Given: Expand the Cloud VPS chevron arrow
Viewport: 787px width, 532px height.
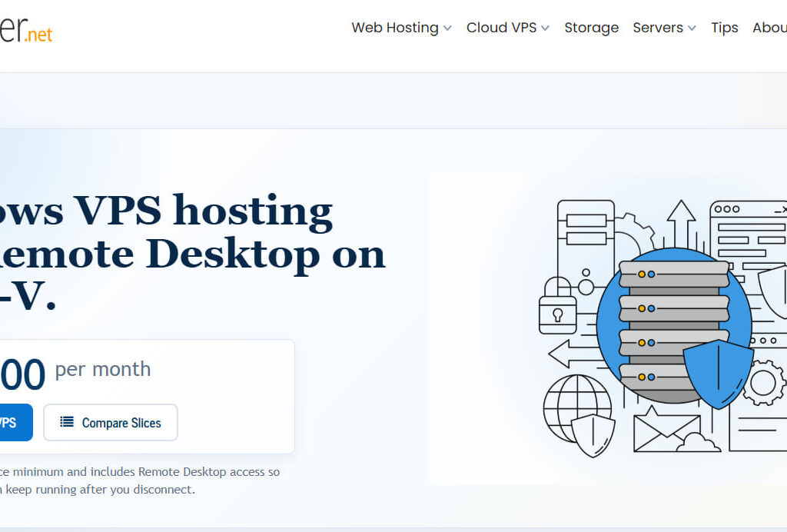Looking at the screenshot, I should [x=545, y=28].
